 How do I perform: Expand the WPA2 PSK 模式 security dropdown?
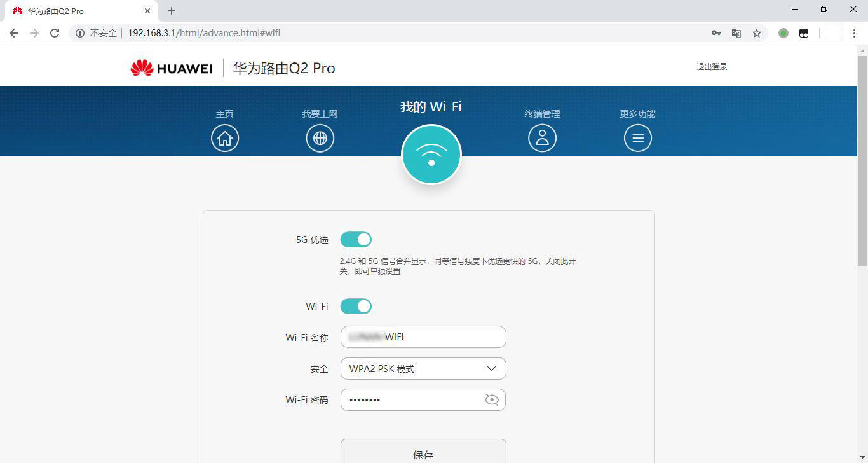423,369
